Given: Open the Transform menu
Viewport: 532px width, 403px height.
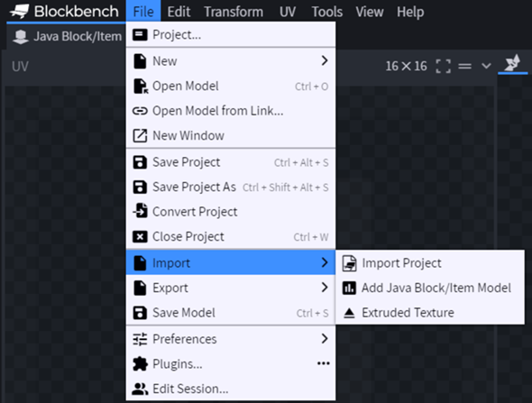Looking at the screenshot, I should tap(234, 12).
